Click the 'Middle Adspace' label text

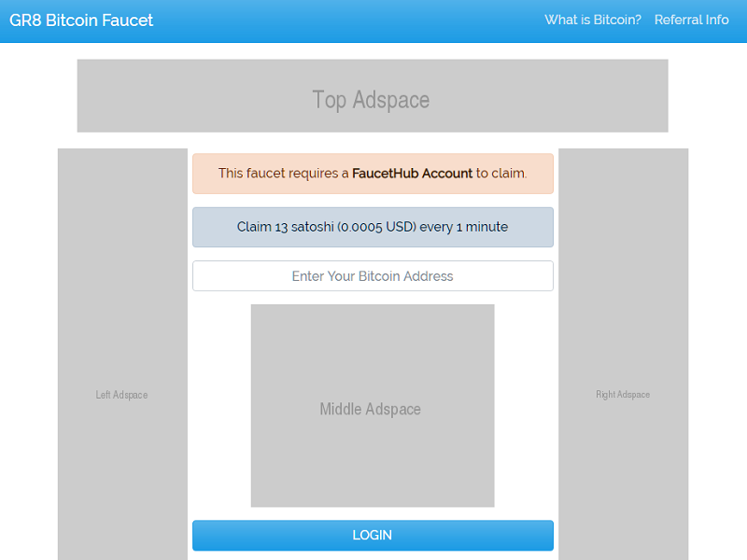click(370, 409)
